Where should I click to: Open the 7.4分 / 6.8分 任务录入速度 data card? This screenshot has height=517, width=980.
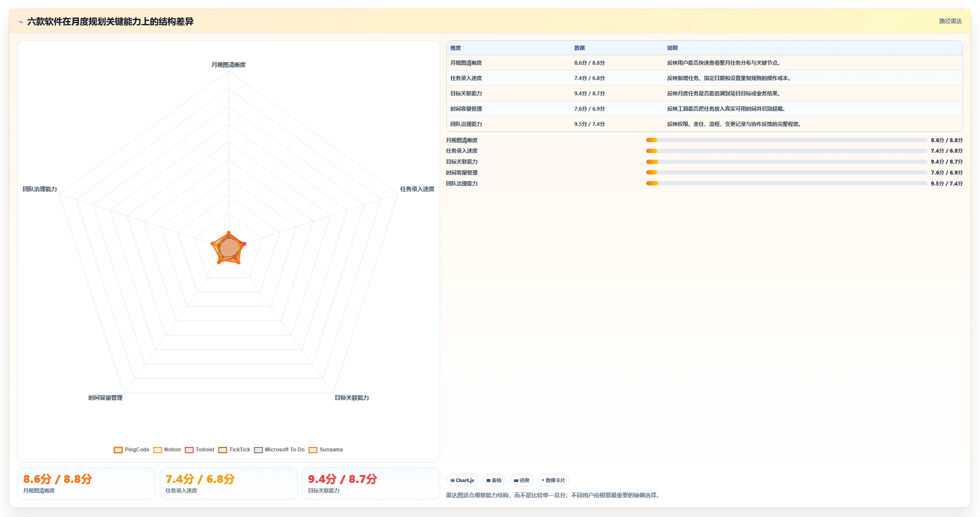pos(228,483)
